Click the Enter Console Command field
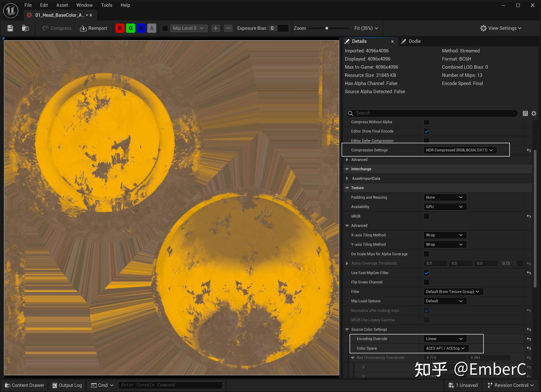This screenshot has height=392, width=541. tap(171, 385)
